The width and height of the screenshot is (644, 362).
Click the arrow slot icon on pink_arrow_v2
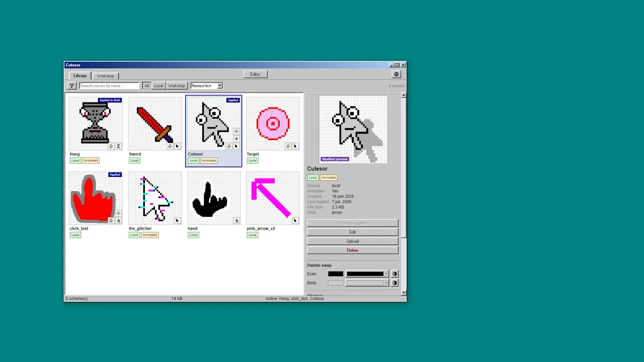pyautogui.click(x=295, y=221)
